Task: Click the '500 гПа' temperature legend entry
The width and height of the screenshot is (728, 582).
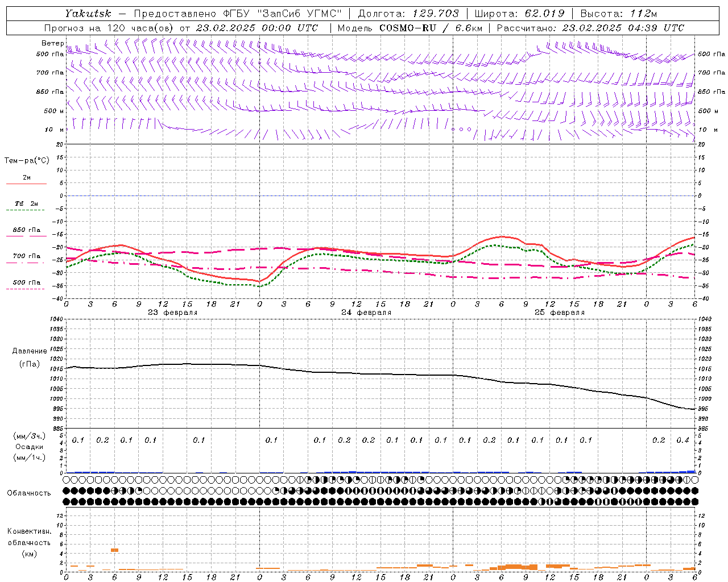Action: pyautogui.click(x=27, y=282)
